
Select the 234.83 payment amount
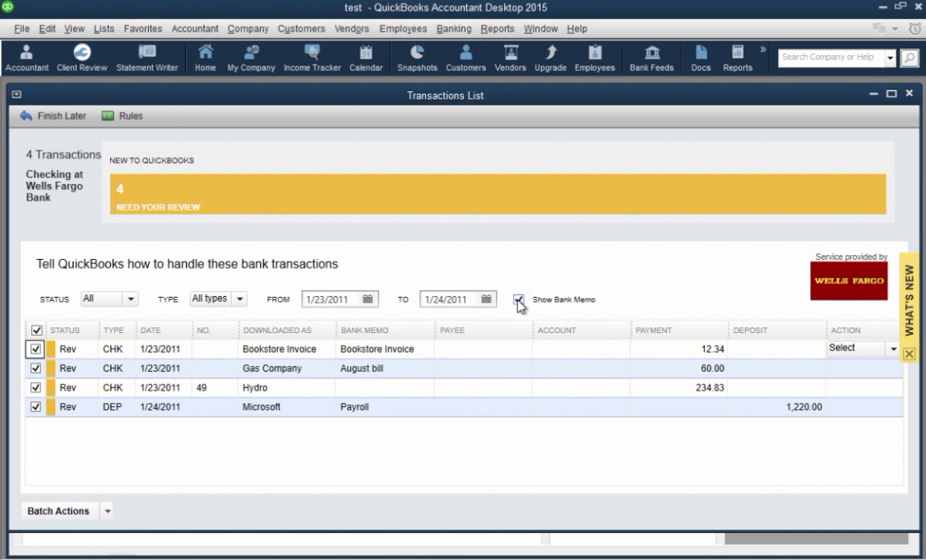[x=710, y=387]
